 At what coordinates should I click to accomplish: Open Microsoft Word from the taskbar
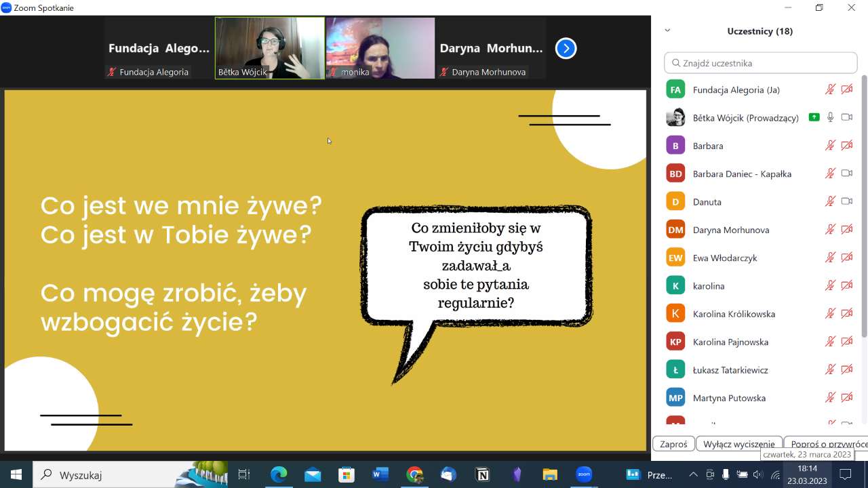click(x=380, y=474)
